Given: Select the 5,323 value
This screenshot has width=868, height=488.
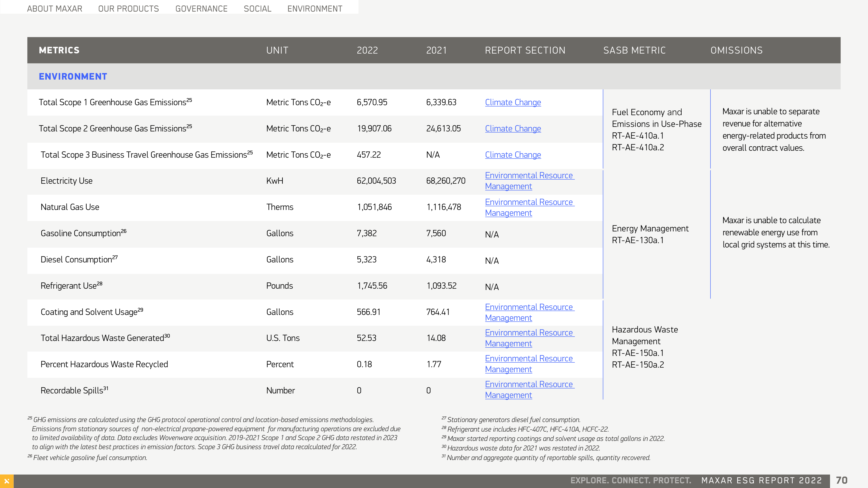Looking at the screenshot, I should click(367, 260).
